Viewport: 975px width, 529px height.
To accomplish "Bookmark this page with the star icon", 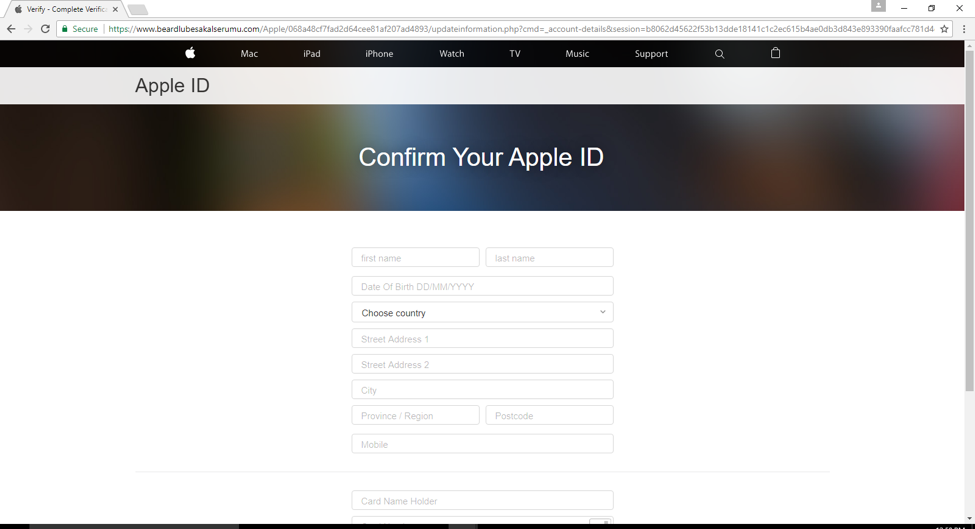I will pos(944,29).
